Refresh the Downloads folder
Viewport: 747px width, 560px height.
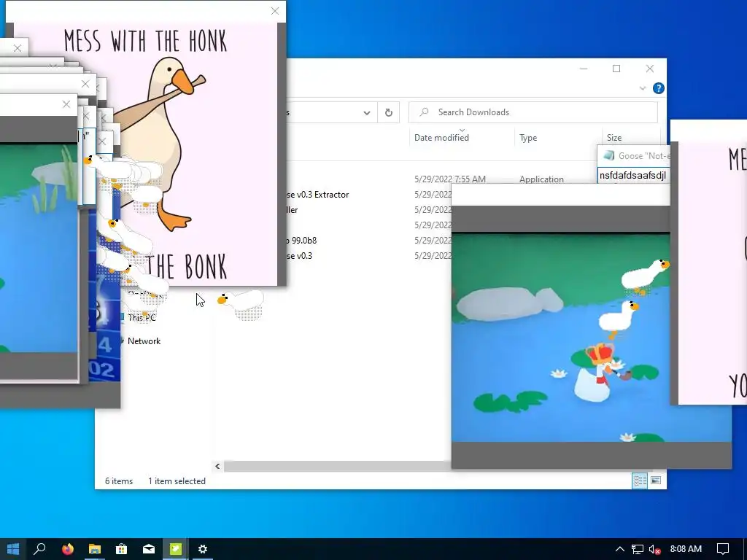click(389, 113)
